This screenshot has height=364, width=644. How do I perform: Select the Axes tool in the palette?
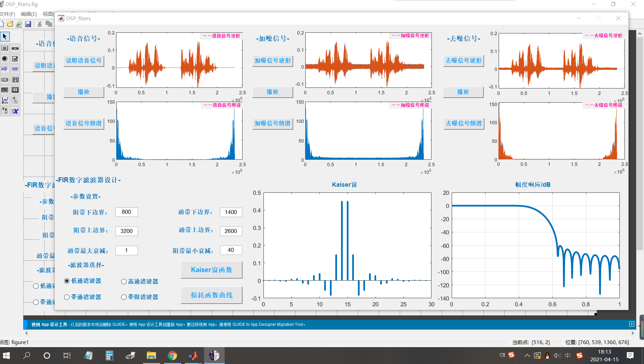pyautogui.click(x=5, y=100)
